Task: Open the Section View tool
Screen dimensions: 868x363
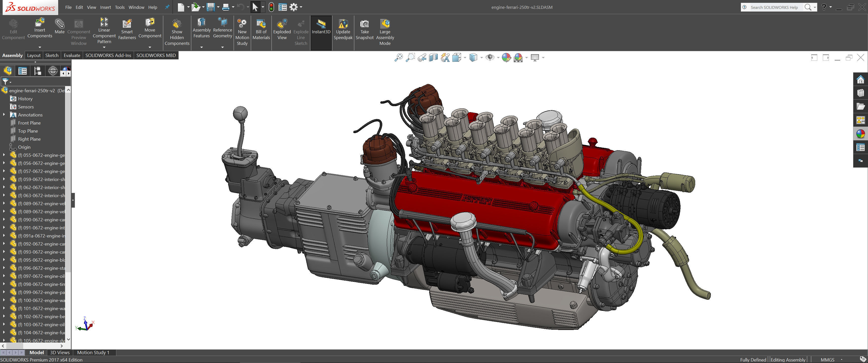Action: [x=433, y=57]
